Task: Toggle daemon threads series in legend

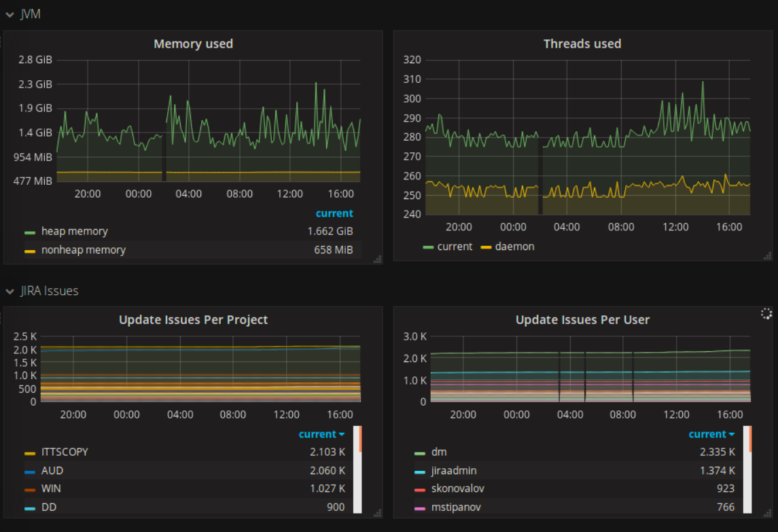Action: 514,247
